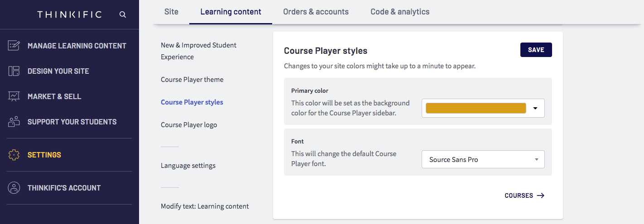Open New & Improved Student Experience
The image size is (644, 224).
[199, 51]
